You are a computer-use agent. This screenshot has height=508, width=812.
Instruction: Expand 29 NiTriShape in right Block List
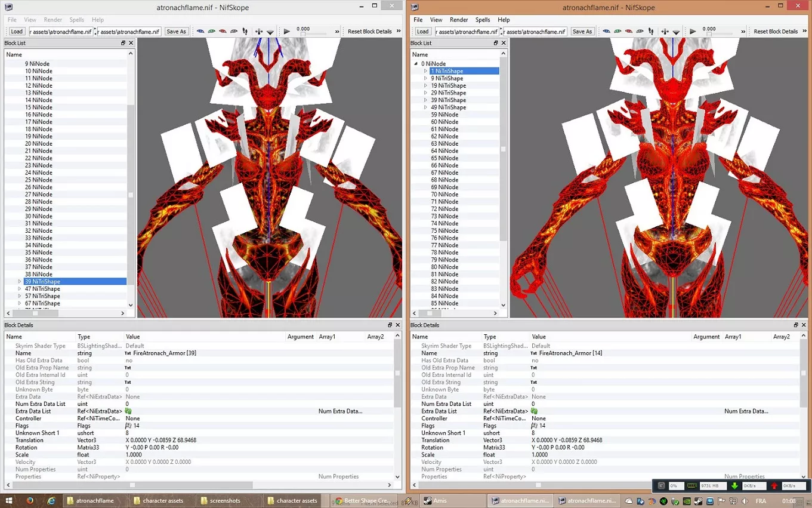coord(425,93)
